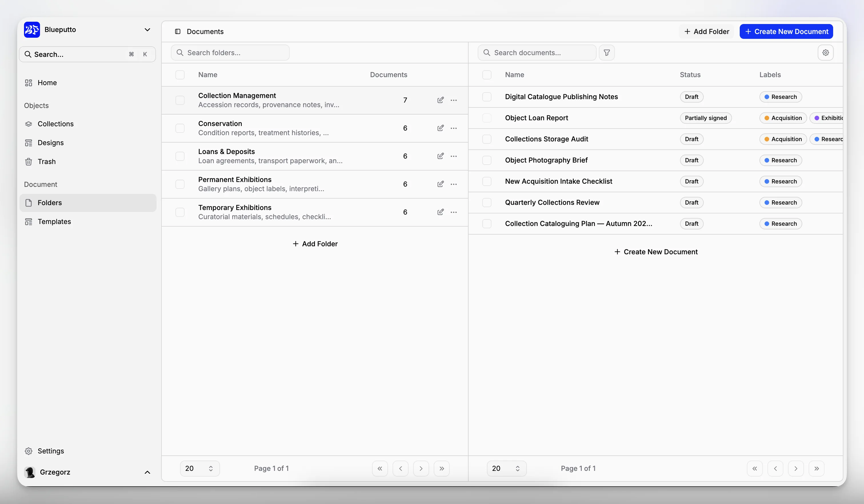Viewport: 864px width, 504px height.
Task: Open New Acquisition Intake Checklist document
Action: (559, 181)
